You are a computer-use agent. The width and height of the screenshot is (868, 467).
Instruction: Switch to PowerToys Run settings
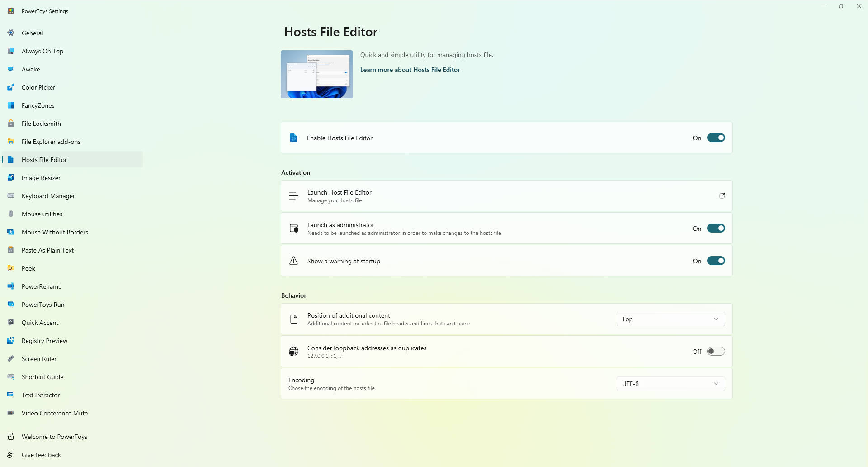pos(43,305)
